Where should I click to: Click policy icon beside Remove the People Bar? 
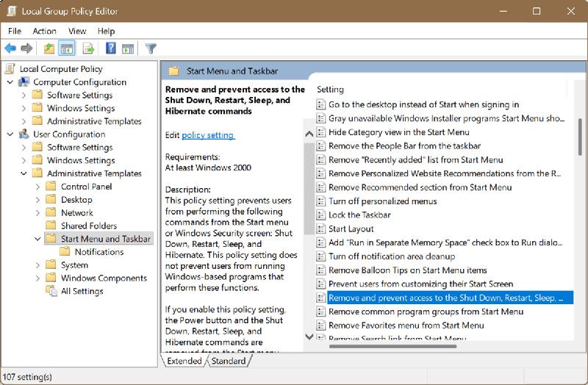pyautogui.click(x=320, y=145)
